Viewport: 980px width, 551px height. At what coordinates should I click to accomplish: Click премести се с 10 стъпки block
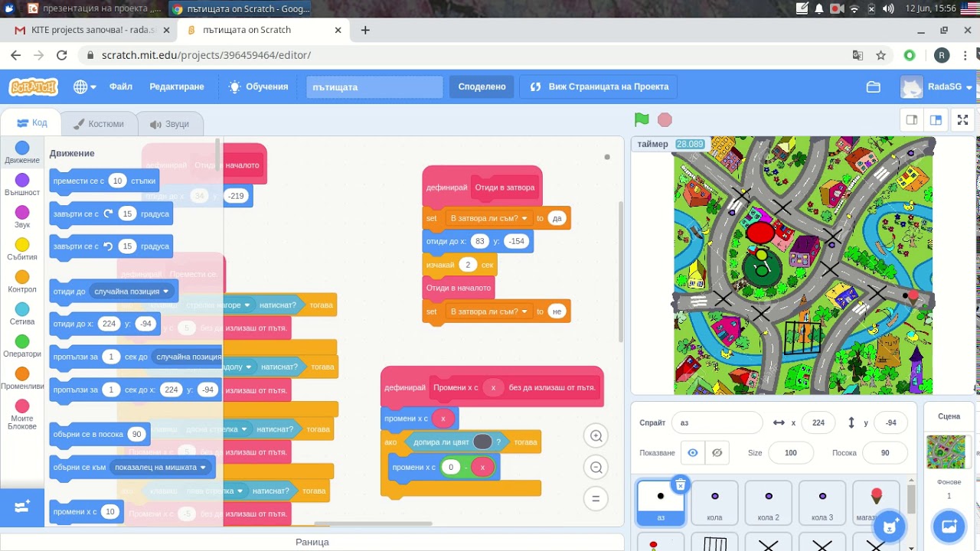105,181
